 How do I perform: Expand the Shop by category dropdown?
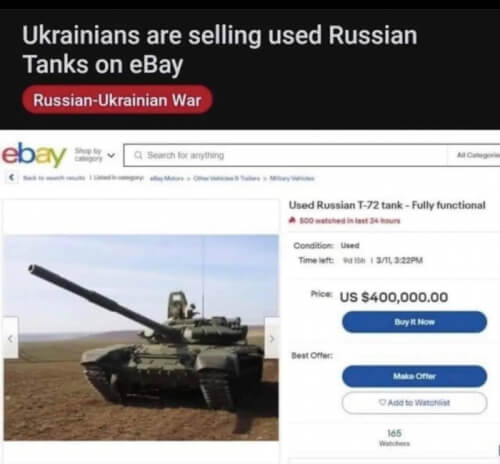coord(95,155)
